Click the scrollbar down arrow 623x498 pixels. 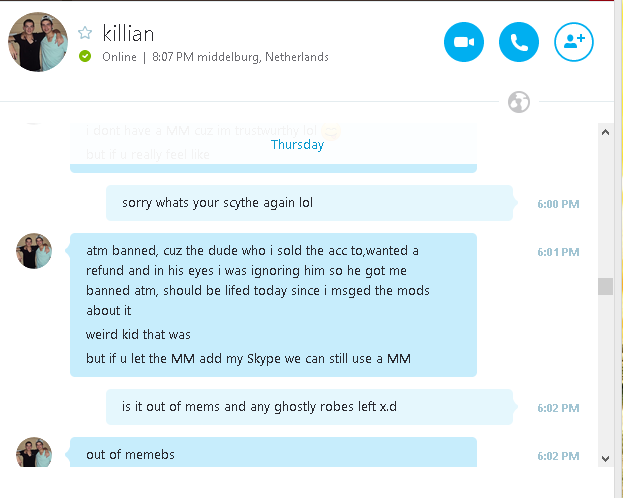[x=605, y=459]
